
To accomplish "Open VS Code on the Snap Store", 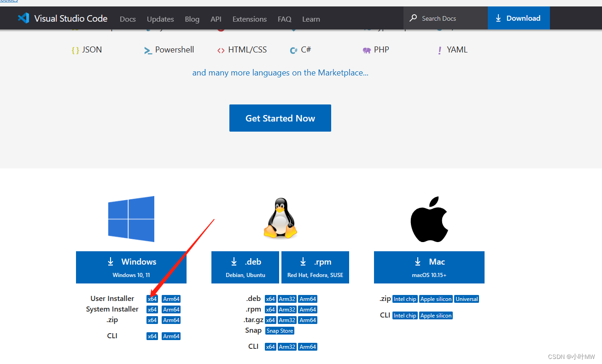I will (280, 330).
